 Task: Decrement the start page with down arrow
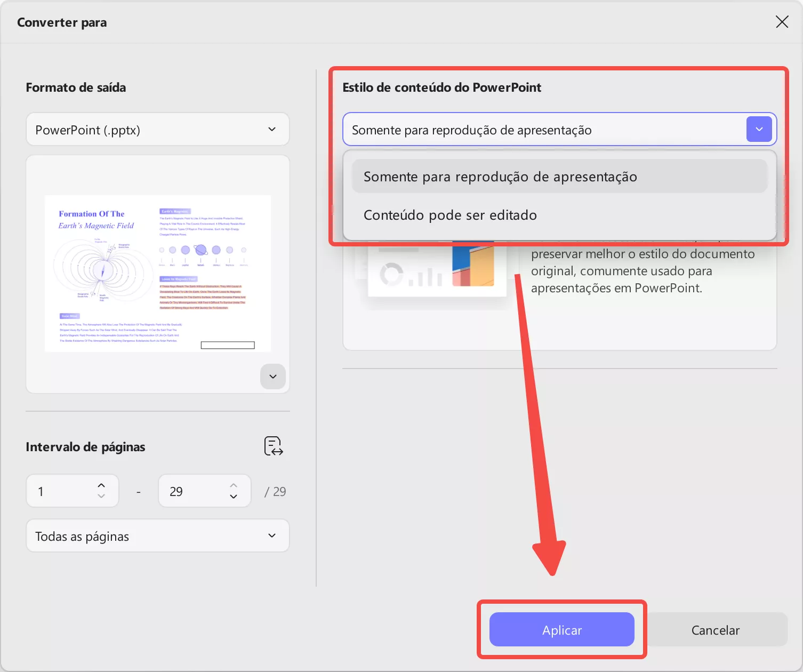[100, 497]
